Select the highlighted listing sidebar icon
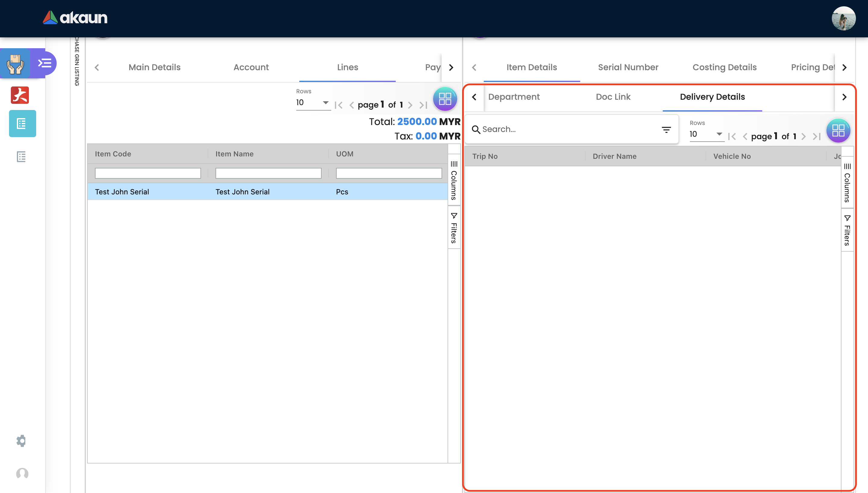Viewport: 868px width, 493px height. (x=22, y=124)
